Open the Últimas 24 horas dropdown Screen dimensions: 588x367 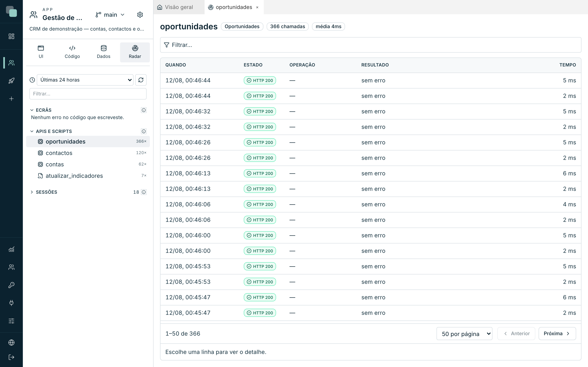pyautogui.click(x=85, y=80)
